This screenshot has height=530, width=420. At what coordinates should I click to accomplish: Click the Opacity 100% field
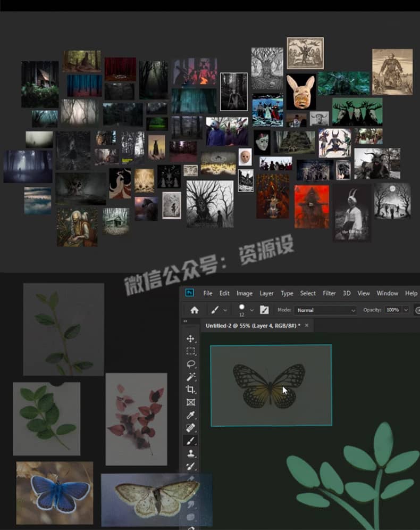pyautogui.click(x=393, y=310)
